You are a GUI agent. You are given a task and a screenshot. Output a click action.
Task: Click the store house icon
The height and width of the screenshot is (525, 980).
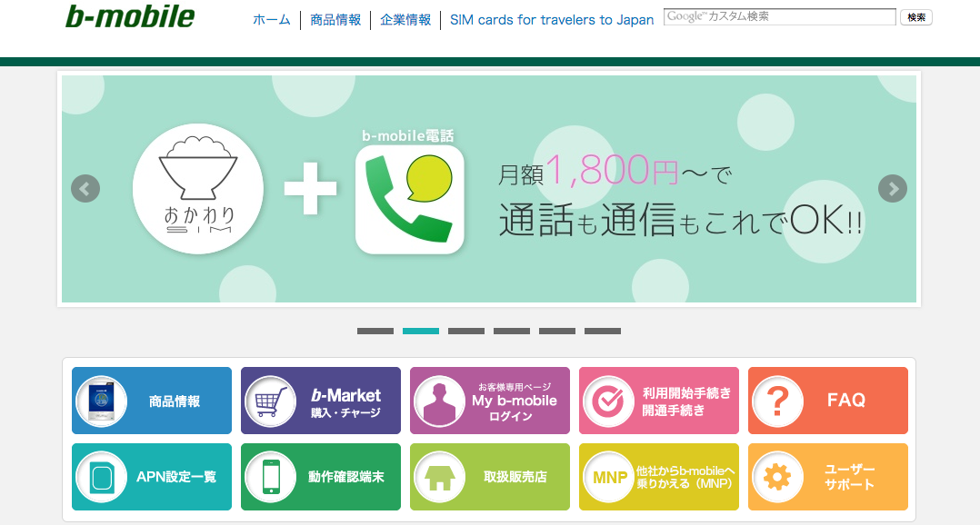coord(439,478)
